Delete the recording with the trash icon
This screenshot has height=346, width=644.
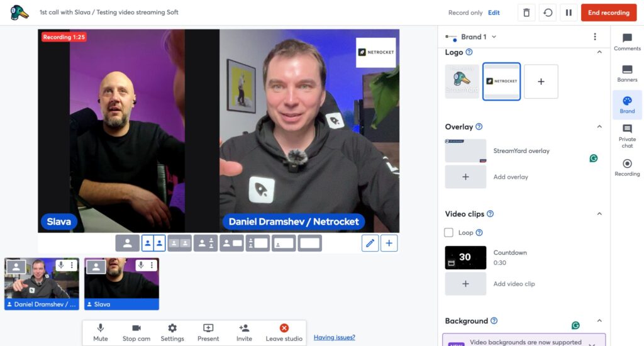[x=526, y=13]
